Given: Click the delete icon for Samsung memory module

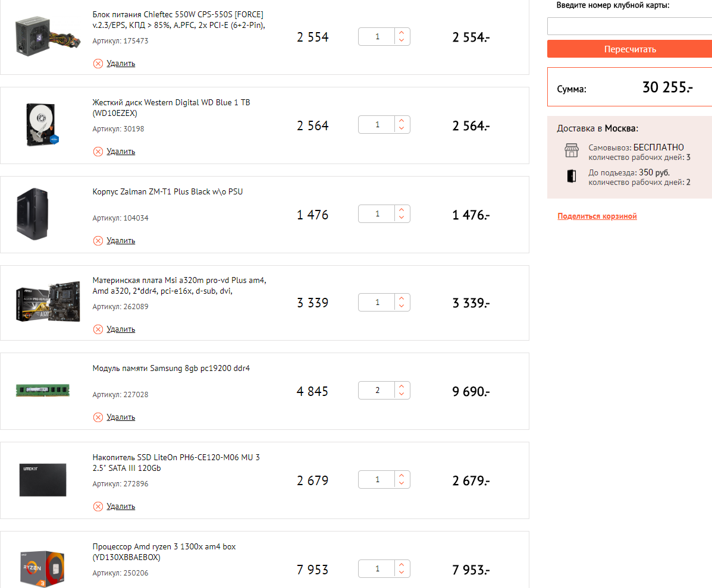Looking at the screenshot, I should click(x=98, y=417).
